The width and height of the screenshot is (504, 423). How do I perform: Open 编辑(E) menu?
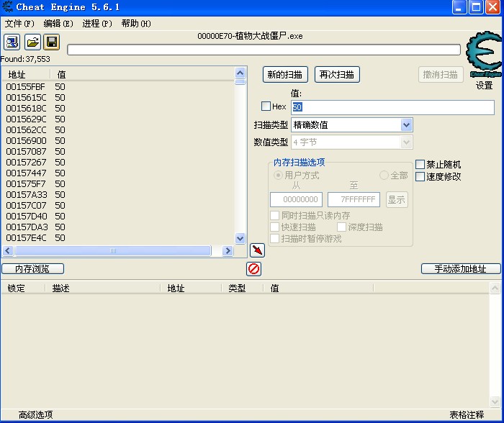58,24
